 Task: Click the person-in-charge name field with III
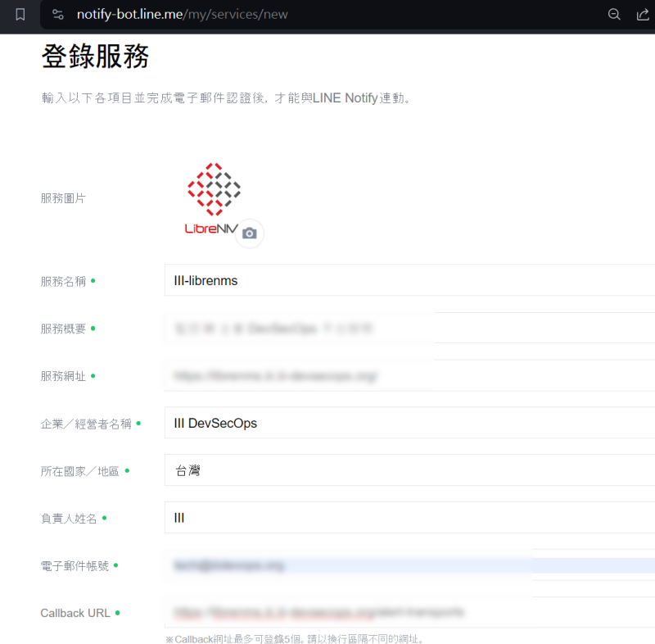pyautogui.click(x=410, y=518)
